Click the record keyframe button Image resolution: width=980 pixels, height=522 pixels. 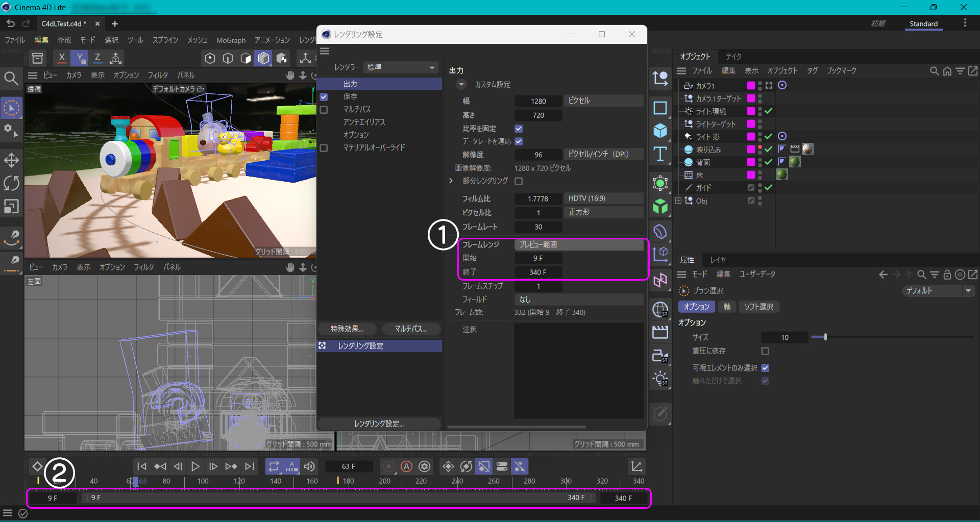click(x=388, y=466)
